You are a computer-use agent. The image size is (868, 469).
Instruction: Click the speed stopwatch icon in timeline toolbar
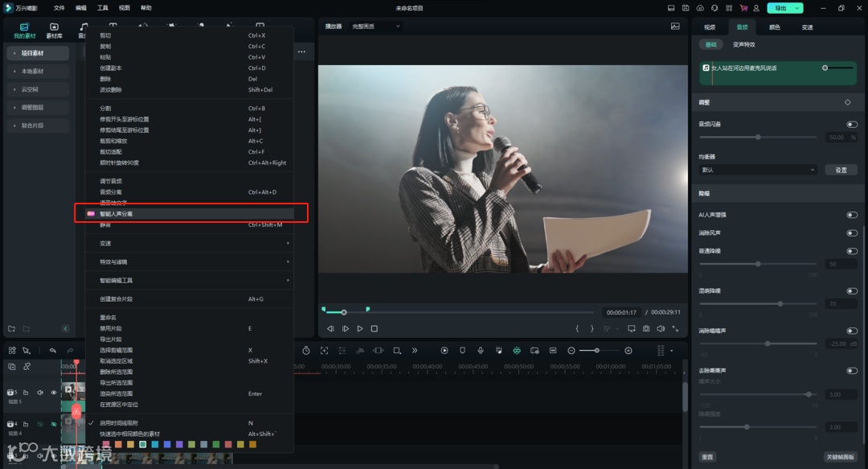point(306,351)
